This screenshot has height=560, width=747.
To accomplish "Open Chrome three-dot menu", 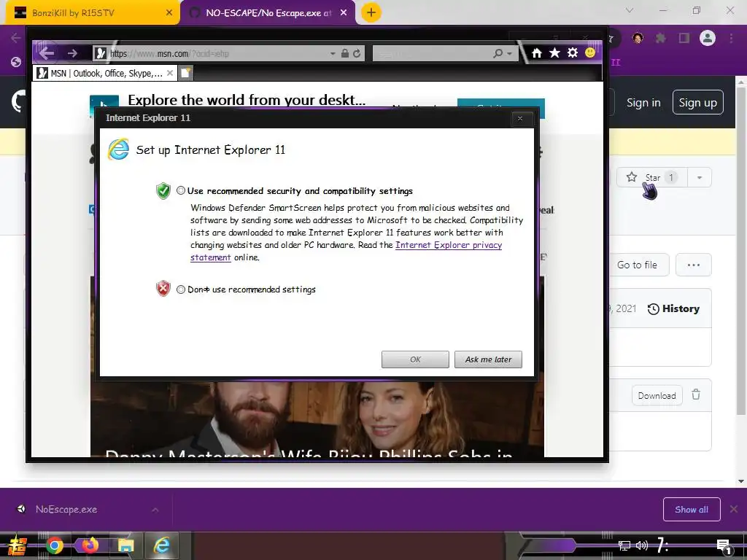I will pyautogui.click(x=731, y=38).
